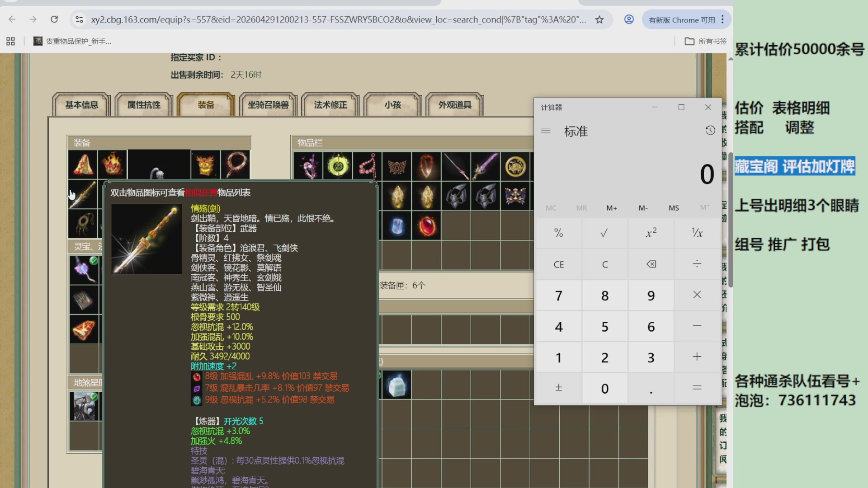Image resolution: width=868 pixels, height=488 pixels.
Task: Click the purple lingbao item with checkmark
Action: pyautogui.click(x=85, y=270)
